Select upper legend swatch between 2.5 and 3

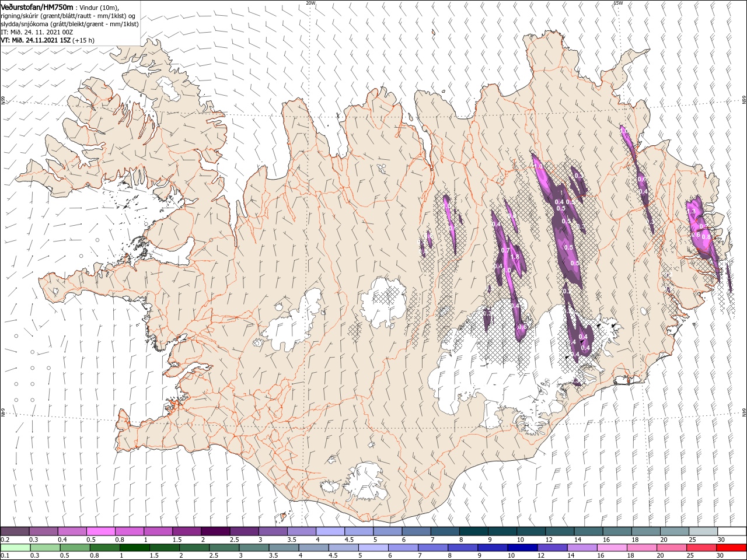click(244, 531)
